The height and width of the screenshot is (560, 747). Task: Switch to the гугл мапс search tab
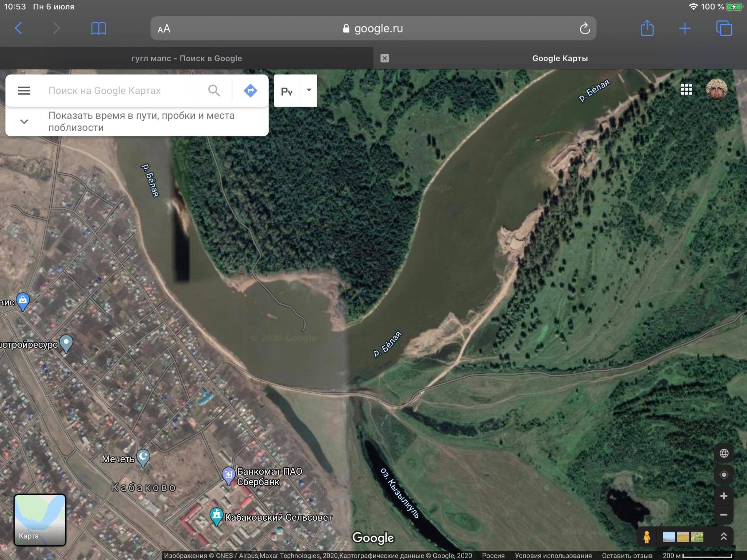tap(186, 58)
